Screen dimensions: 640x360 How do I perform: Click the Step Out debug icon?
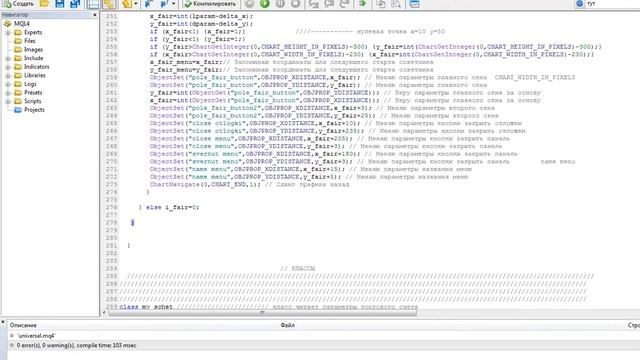click(x=344, y=4)
